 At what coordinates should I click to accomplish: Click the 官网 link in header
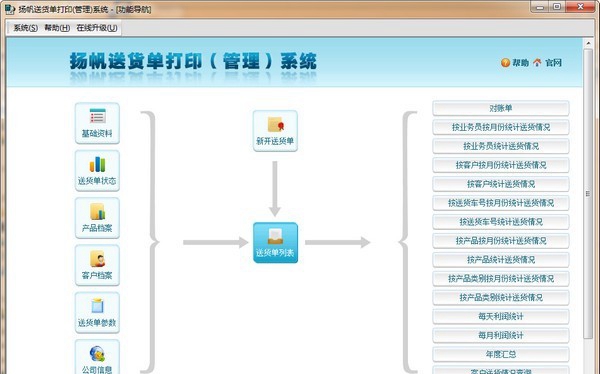pyautogui.click(x=553, y=62)
